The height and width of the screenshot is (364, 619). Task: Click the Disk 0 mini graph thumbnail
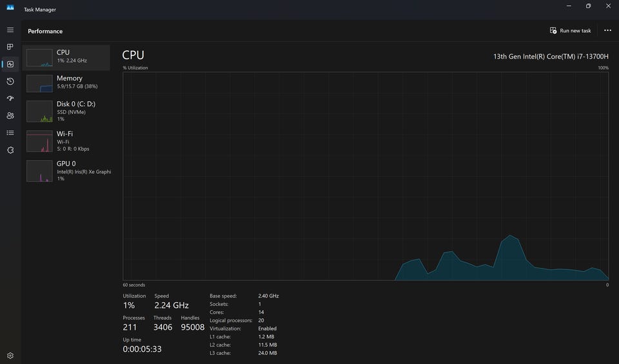tap(39, 111)
